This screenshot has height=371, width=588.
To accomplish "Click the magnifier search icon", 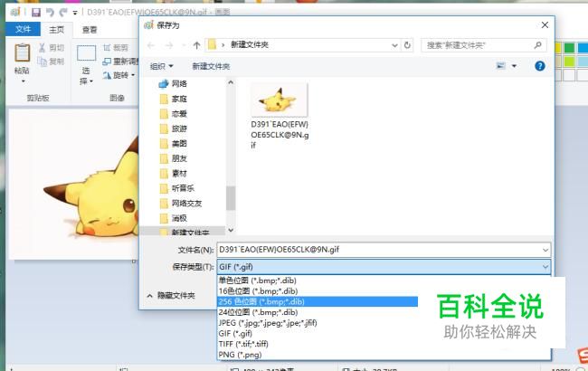I will (x=537, y=45).
